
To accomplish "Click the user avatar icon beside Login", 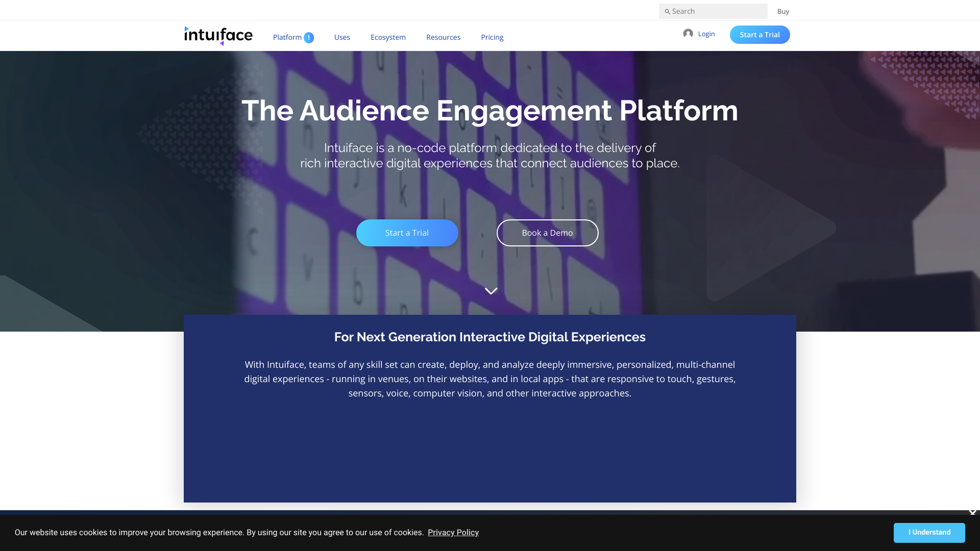I will tap(688, 34).
